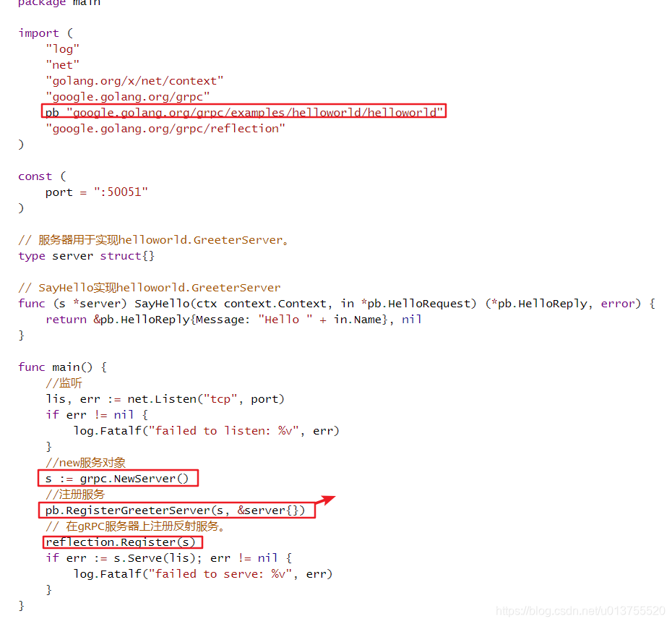Screen dimensions: 672x624
Task: Click the s := grpc.NewServer() line
Action: click(117, 479)
